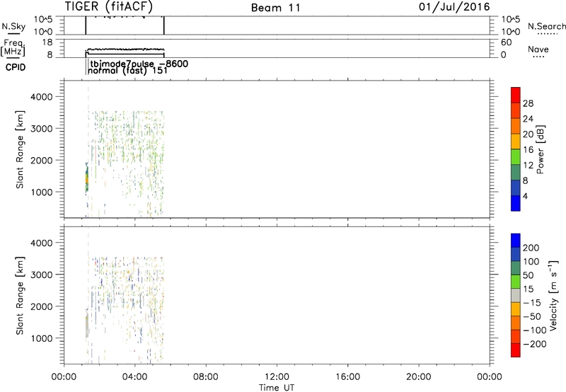566x392 pixels.
Task: Click the grey -15 to 15 velocity swatch
Action: pos(516,295)
